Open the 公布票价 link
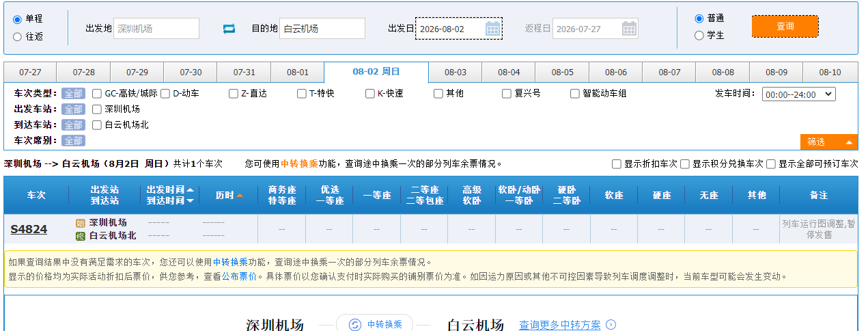Viewport: 868px width, 331px height. click(x=239, y=277)
